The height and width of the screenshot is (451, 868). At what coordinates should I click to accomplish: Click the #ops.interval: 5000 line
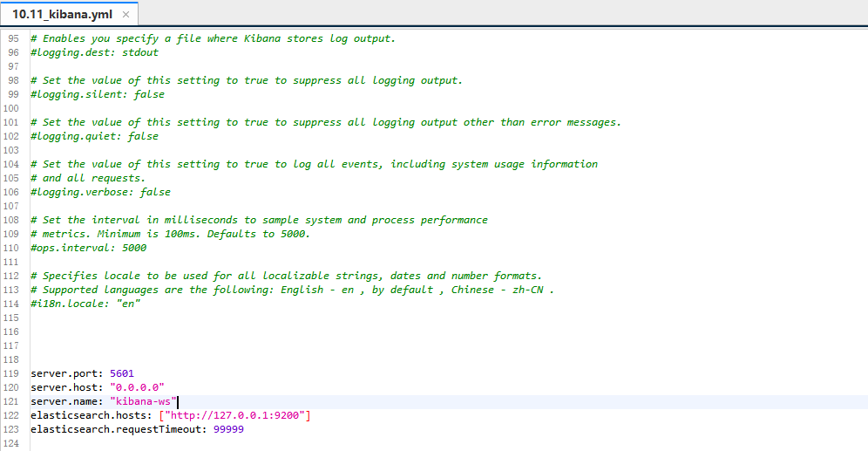click(89, 248)
